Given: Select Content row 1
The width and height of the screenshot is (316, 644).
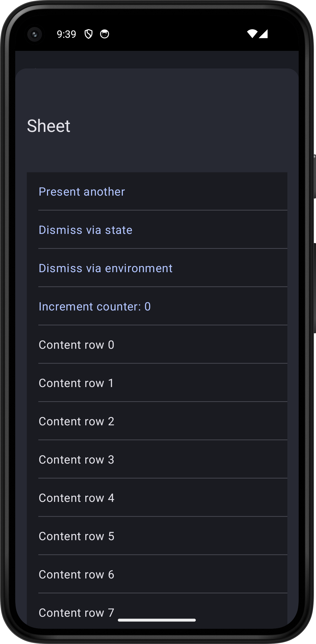Looking at the screenshot, I should click(x=76, y=383).
